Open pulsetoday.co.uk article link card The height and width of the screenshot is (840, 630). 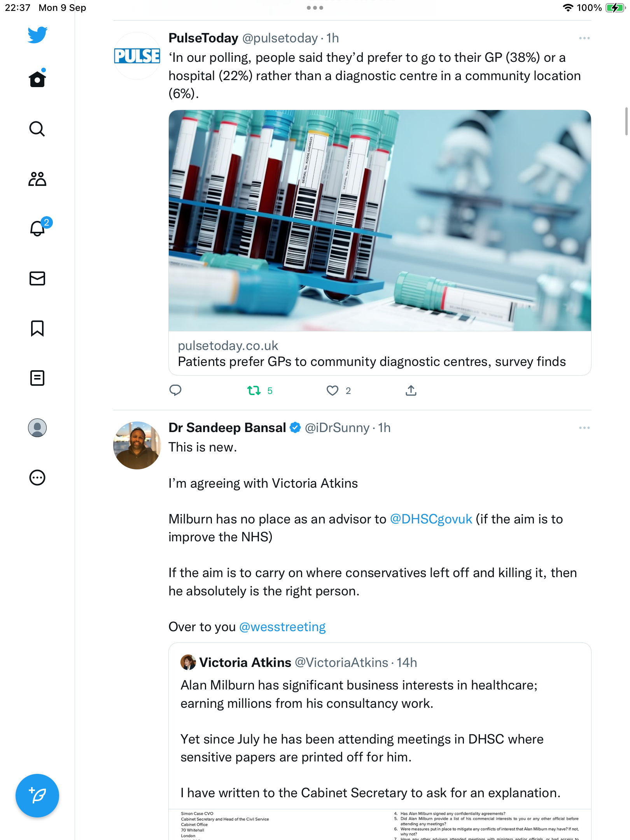point(380,353)
